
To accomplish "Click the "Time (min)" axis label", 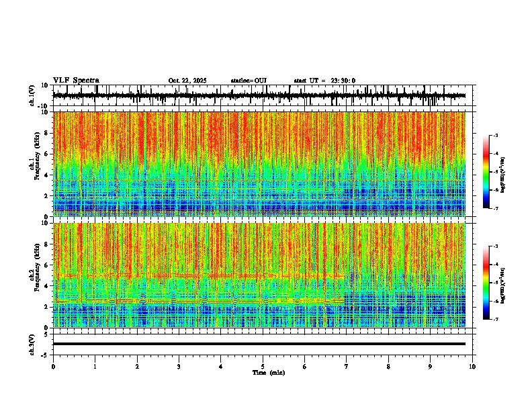I will (269, 373).
